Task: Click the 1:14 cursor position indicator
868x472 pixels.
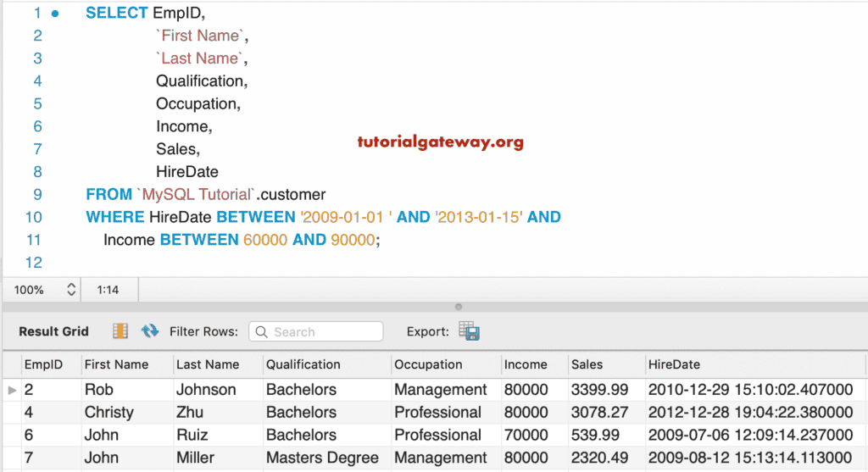Action: click(x=108, y=290)
